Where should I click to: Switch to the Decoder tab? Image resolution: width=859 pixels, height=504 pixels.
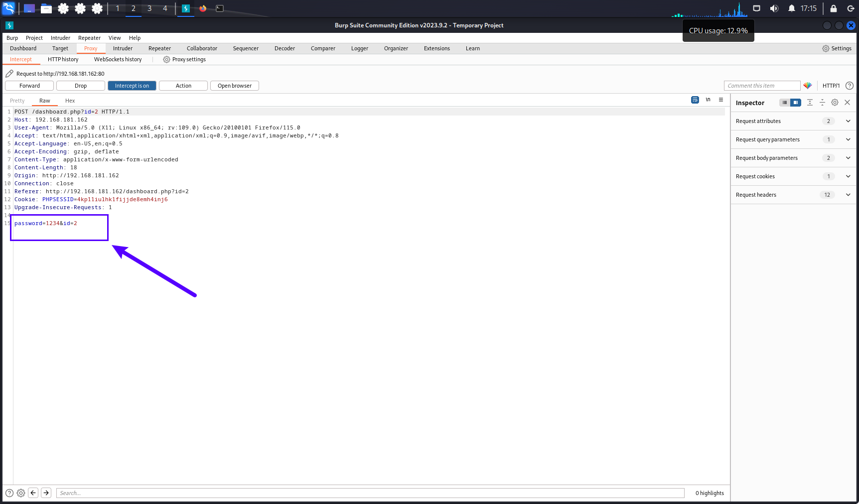pyautogui.click(x=285, y=48)
